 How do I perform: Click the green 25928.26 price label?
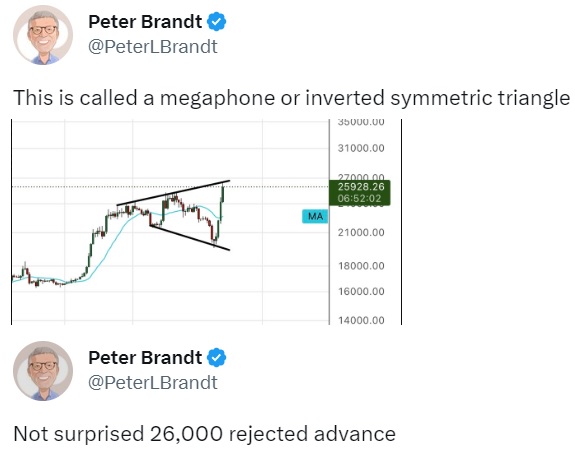(359, 193)
